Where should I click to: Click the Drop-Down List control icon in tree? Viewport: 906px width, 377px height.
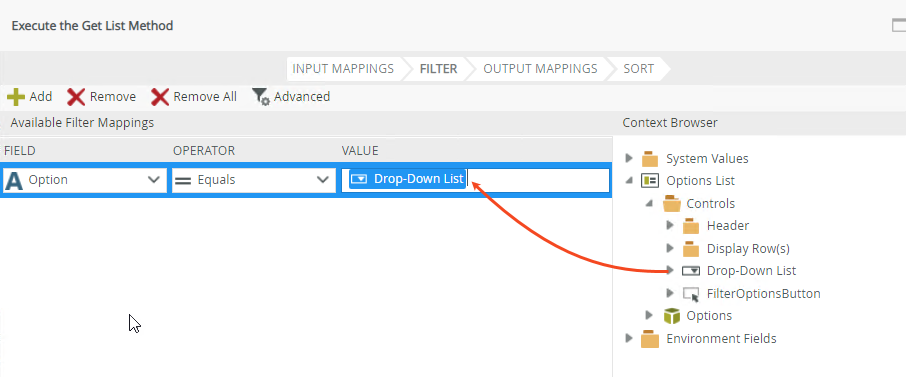click(691, 271)
